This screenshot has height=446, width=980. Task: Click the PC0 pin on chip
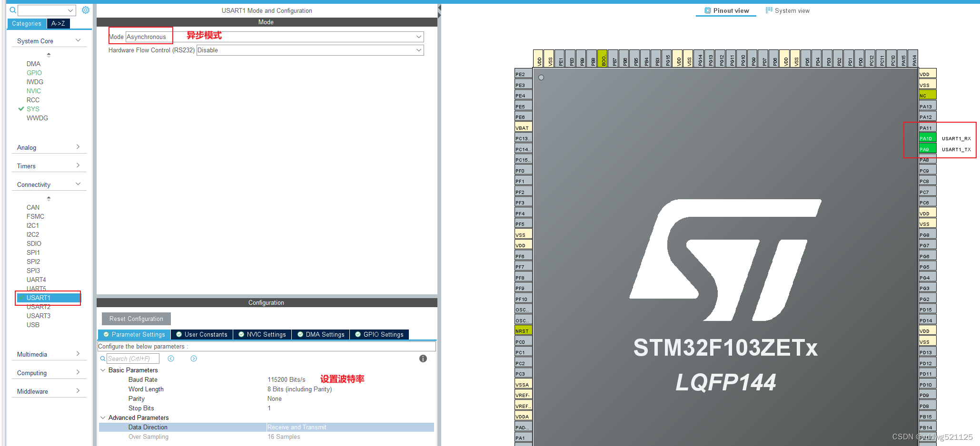(523, 341)
